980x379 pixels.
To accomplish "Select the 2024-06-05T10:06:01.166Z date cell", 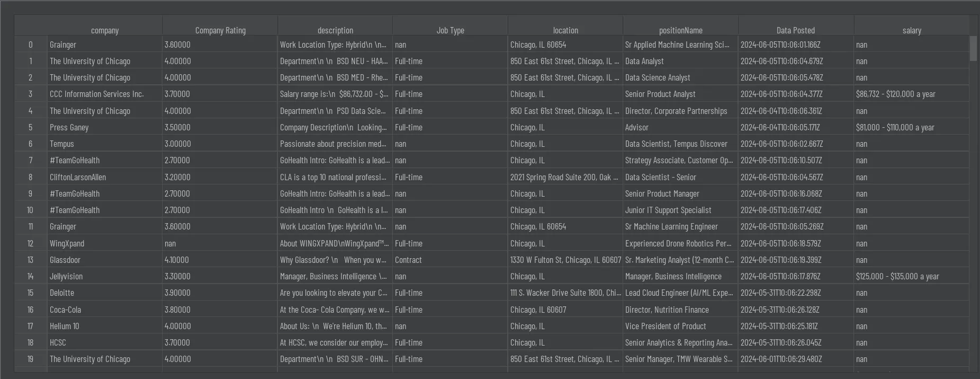I will [796, 45].
